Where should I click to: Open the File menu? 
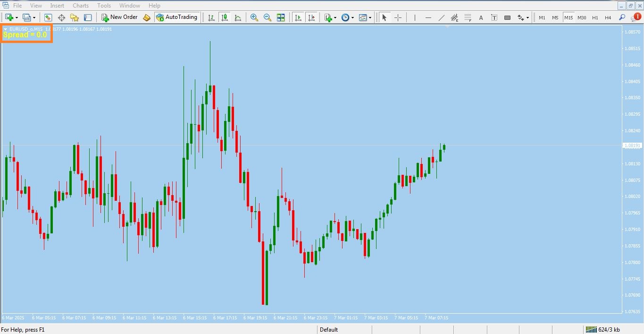(x=17, y=6)
